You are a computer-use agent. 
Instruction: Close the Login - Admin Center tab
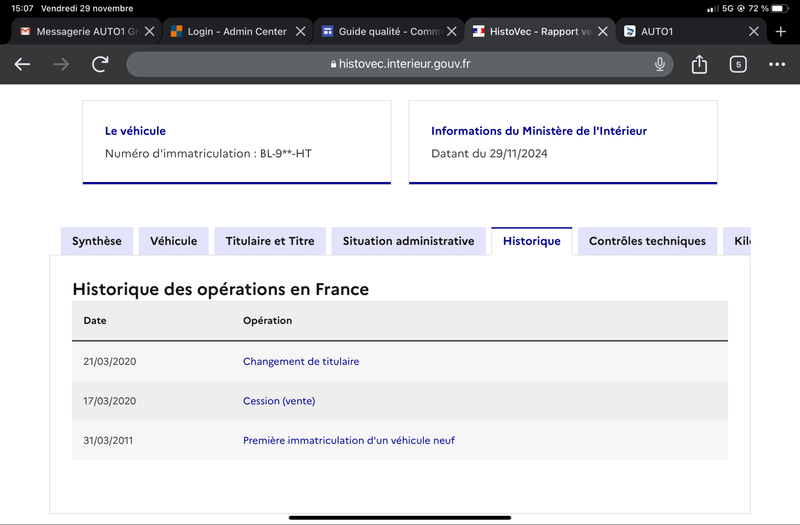pos(301,32)
